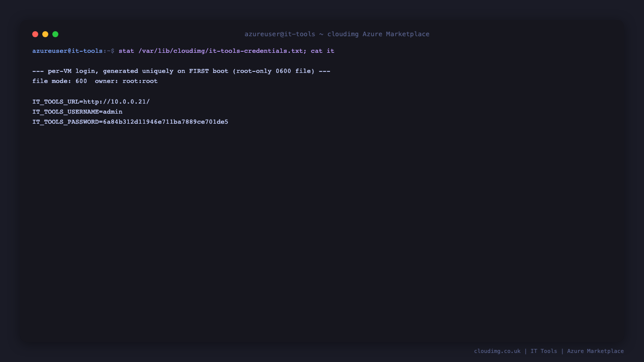Click the green maximize window dot
Image resolution: width=644 pixels, height=362 pixels.
55,34
